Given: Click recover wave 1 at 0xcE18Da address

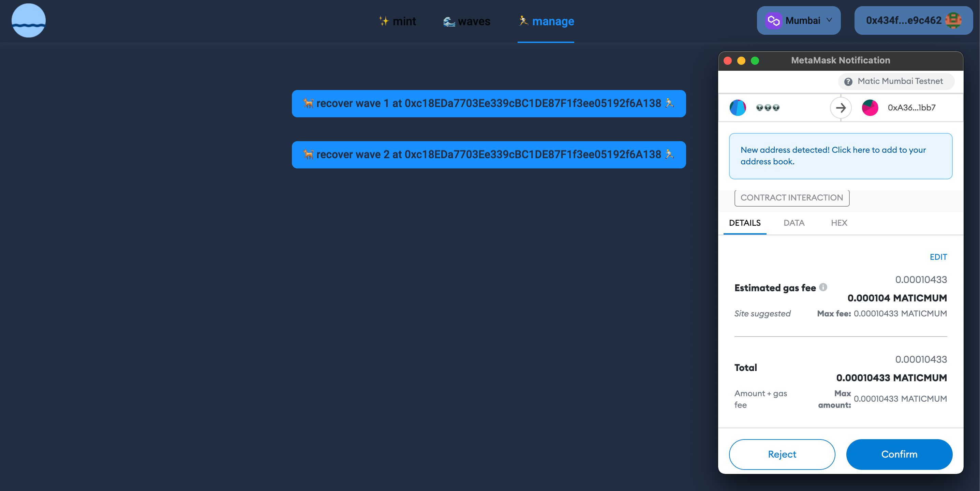Looking at the screenshot, I should coord(488,103).
